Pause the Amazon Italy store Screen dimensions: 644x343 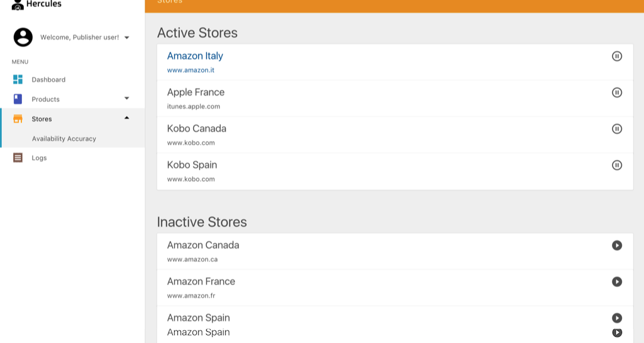click(x=617, y=56)
